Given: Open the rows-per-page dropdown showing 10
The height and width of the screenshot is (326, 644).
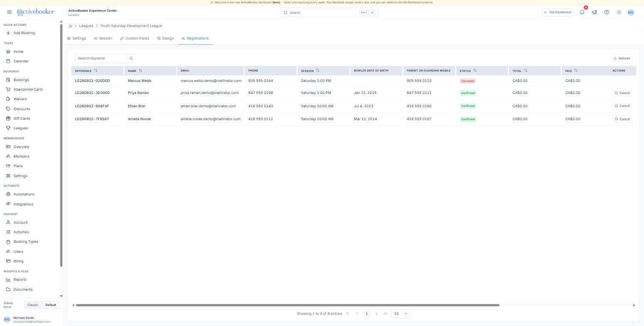Looking at the screenshot, I should [401, 314].
